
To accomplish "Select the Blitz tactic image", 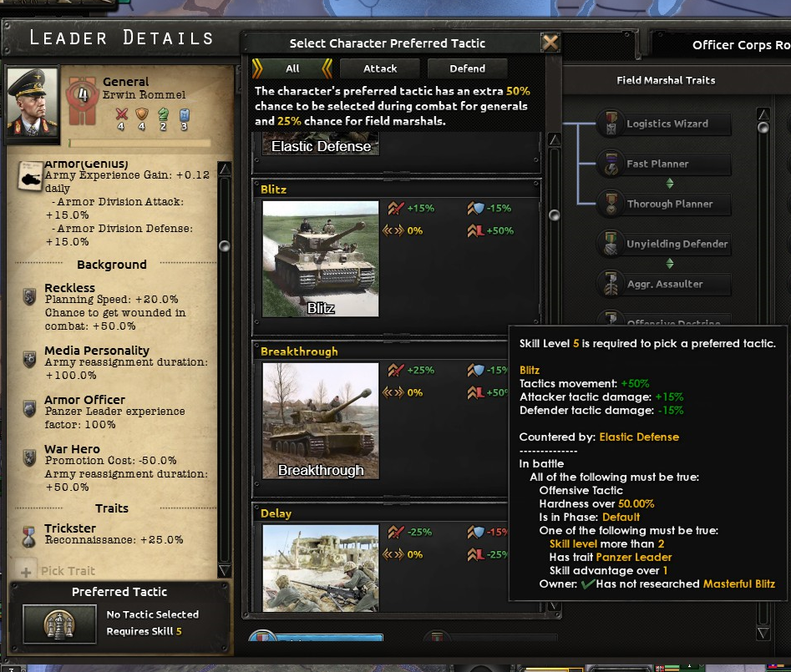I will coord(321,259).
